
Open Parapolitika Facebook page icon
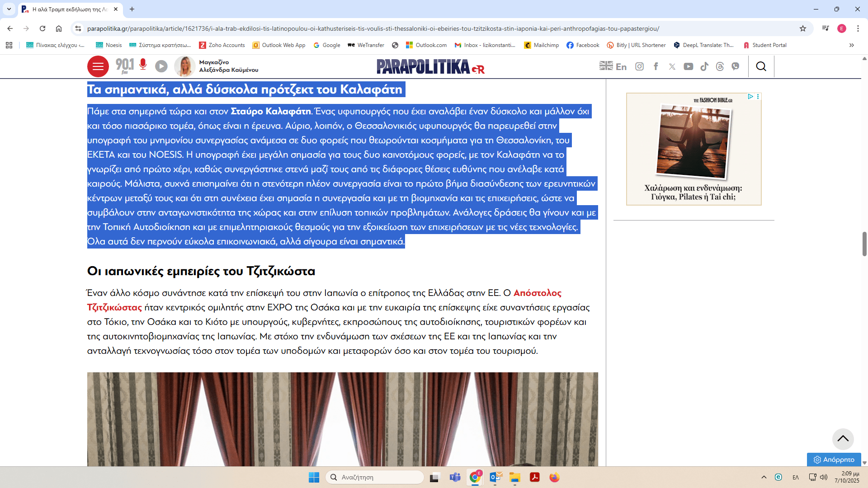tap(656, 66)
